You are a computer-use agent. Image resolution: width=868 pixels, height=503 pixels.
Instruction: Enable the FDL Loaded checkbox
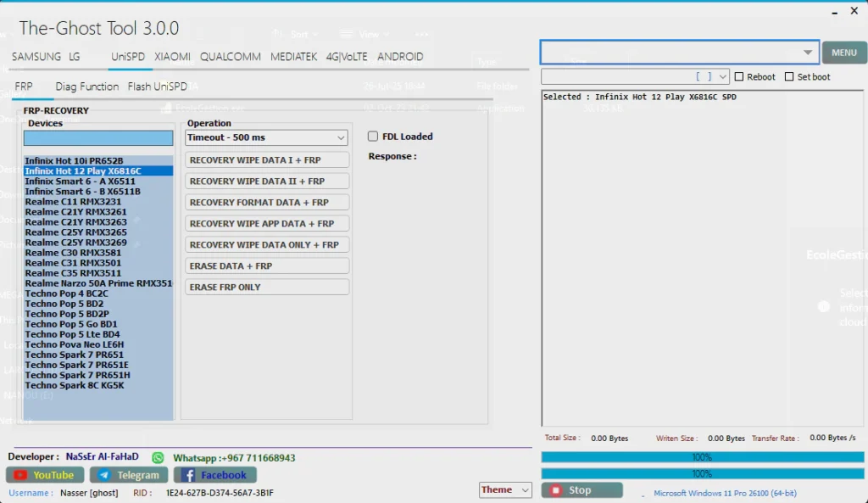click(x=373, y=137)
